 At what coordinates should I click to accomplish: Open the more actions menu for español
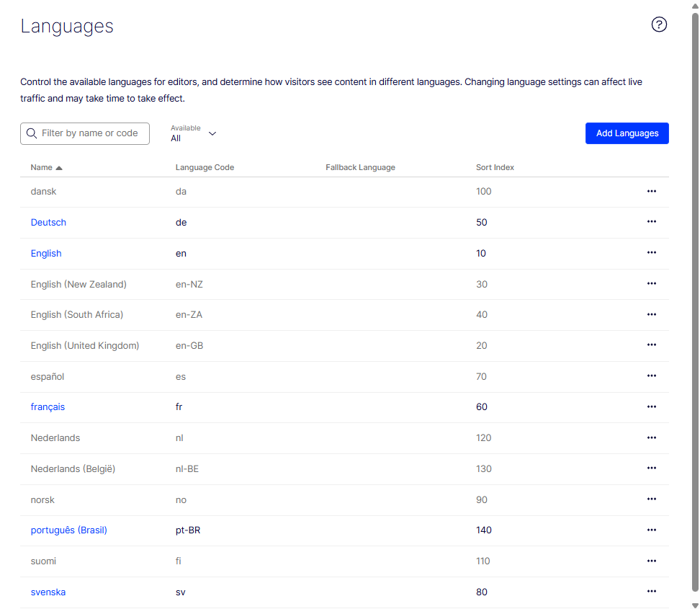[x=651, y=376]
